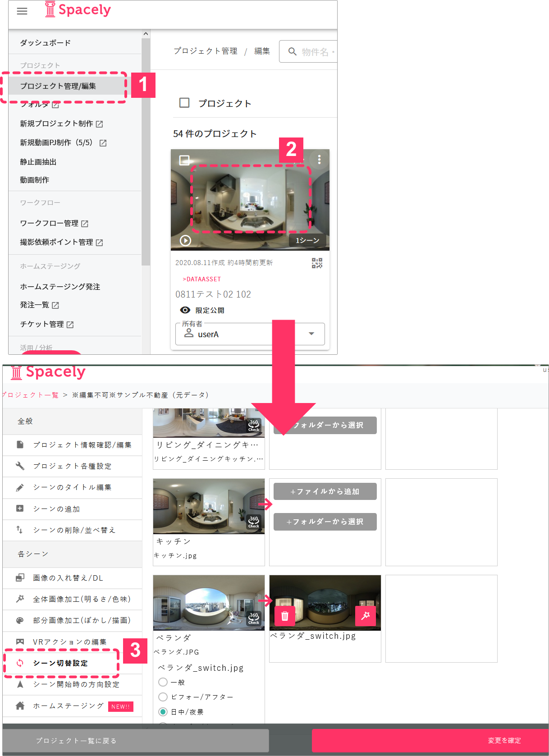
Task: Click the ベランダ scene thumbnail
Action: click(x=209, y=603)
